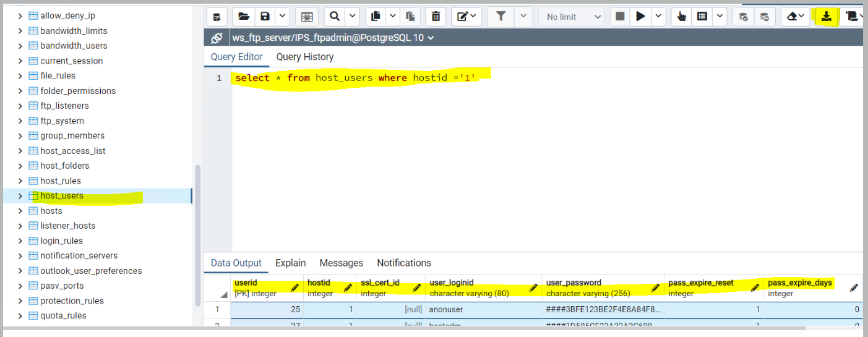This screenshot has width=868, height=337.
Task: Click the Filter funnel icon
Action: pyautogui.click(x=501, y=17)
